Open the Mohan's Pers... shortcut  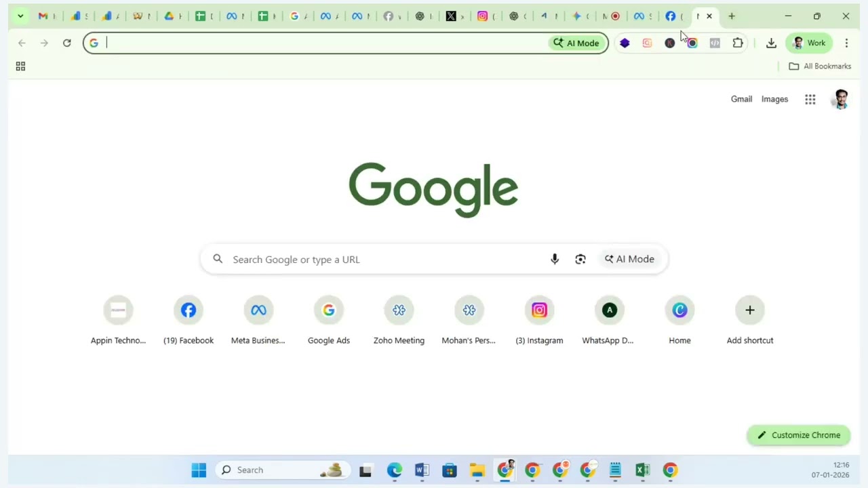[x=469, y=321]
